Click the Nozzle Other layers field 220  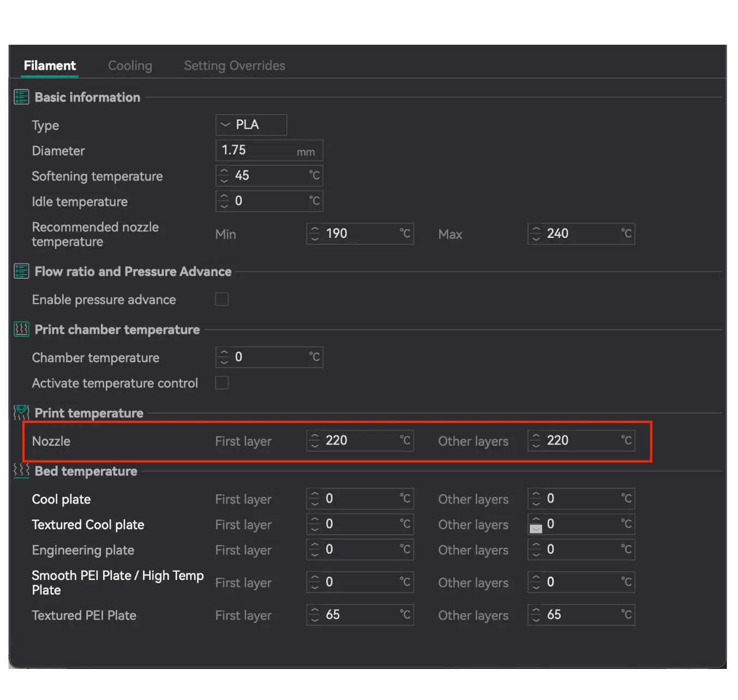pyautogui.click(x=581, y=441)
